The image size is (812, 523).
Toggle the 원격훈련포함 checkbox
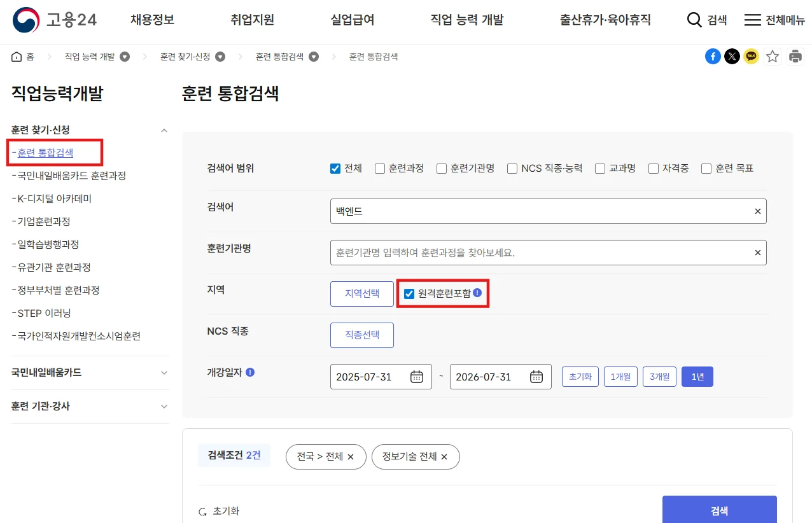click(409, 294)
